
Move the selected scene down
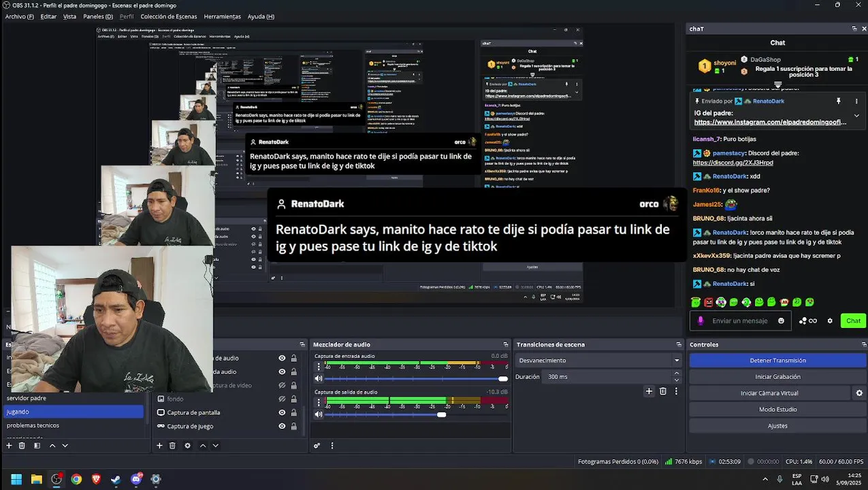[x=65, y=446]
